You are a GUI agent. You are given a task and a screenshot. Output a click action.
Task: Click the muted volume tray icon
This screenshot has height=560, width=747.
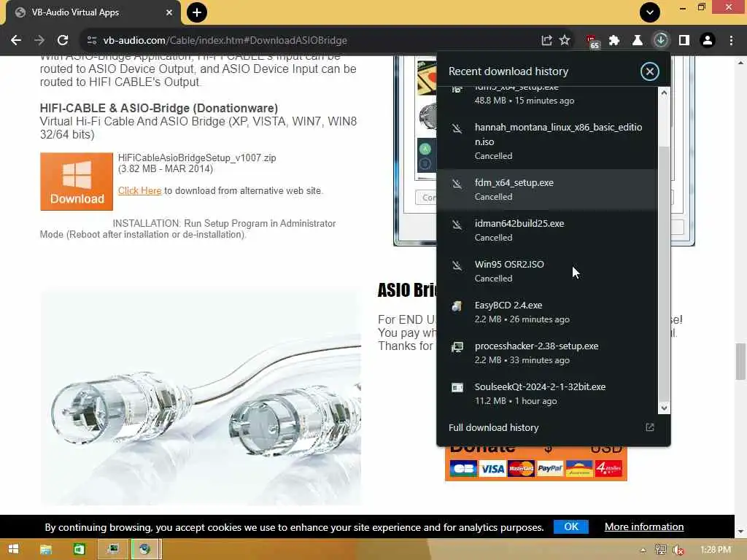(678, 550)
